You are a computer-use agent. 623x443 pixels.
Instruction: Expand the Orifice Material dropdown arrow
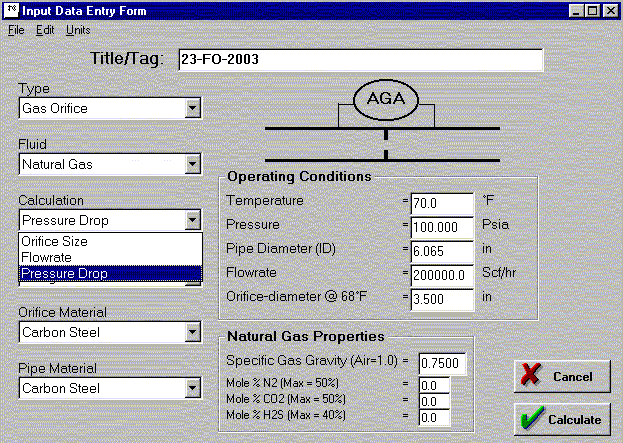click(x=192, y=332)
